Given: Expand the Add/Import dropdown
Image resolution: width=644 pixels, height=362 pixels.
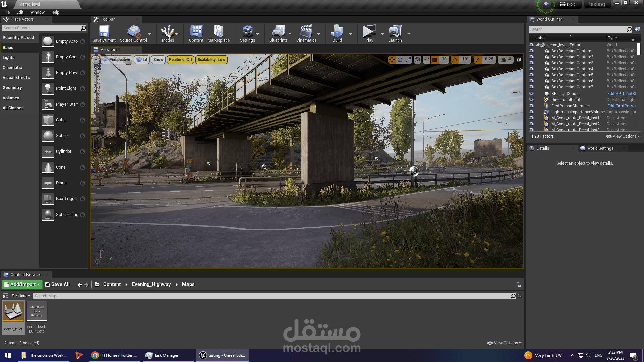Looking at the screenshot, I should click(22, 284).
